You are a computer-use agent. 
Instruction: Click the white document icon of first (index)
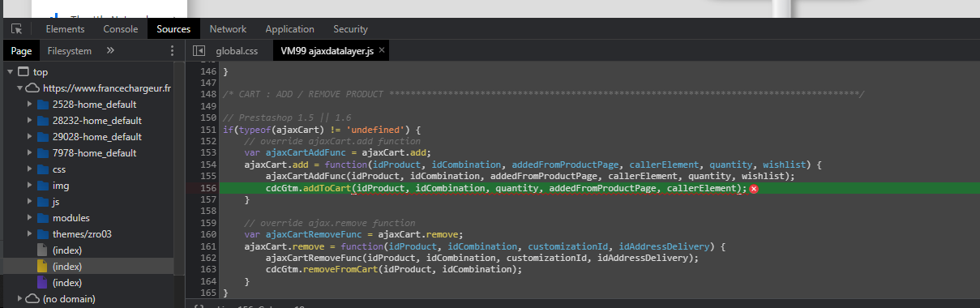(43, 250)
